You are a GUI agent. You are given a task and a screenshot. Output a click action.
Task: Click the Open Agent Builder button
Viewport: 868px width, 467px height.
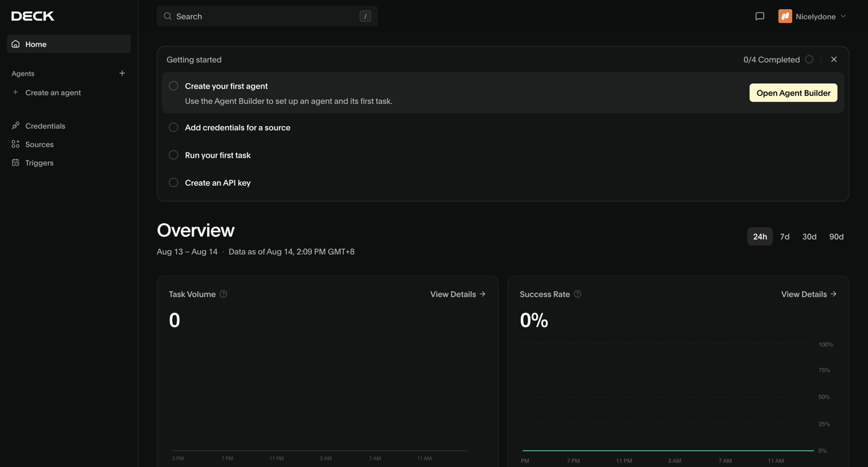pos(793,93)
